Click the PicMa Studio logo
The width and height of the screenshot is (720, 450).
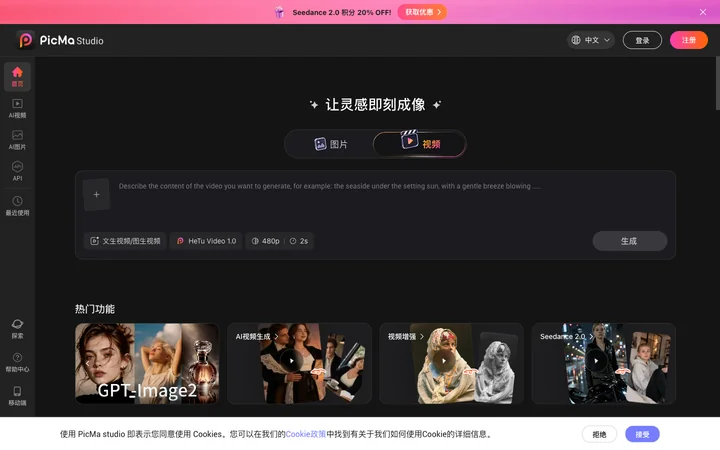(60, 40)
